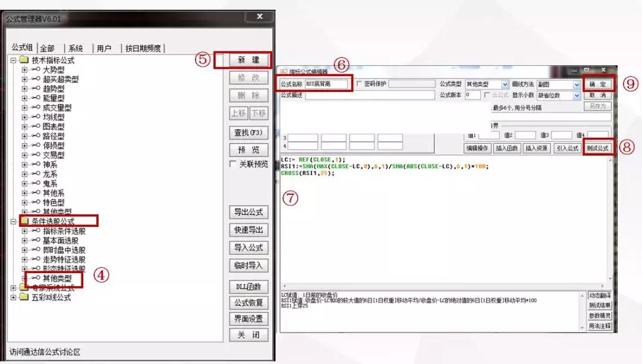Open the 插入函数 insert function tool
The image size is (642, 364).
(508, 147)
